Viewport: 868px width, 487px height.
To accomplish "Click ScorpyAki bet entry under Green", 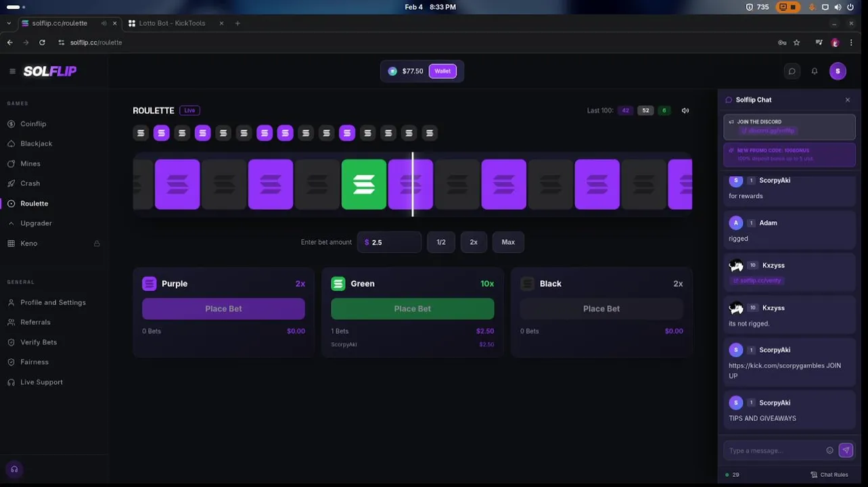I will click(x=413, y=345).
